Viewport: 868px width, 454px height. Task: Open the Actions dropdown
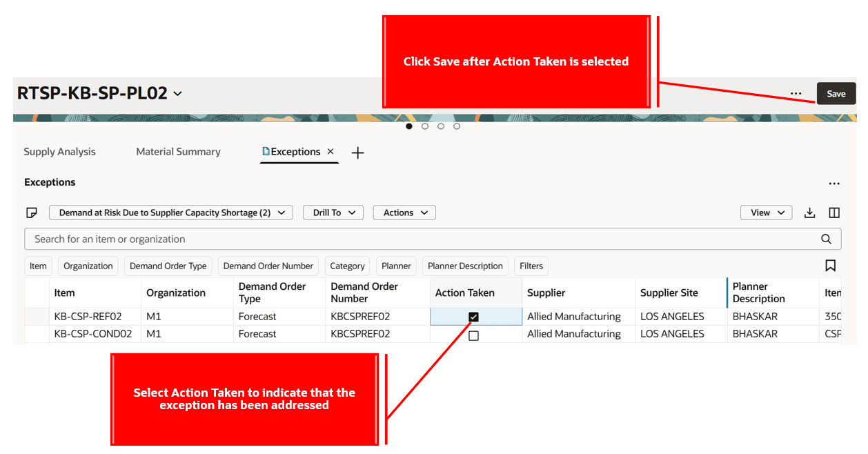coord(404,213)
